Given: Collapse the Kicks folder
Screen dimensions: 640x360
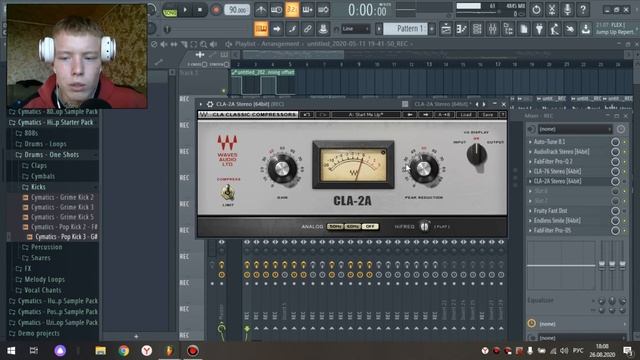Looking at the screenshot, I should click(38, 187).
